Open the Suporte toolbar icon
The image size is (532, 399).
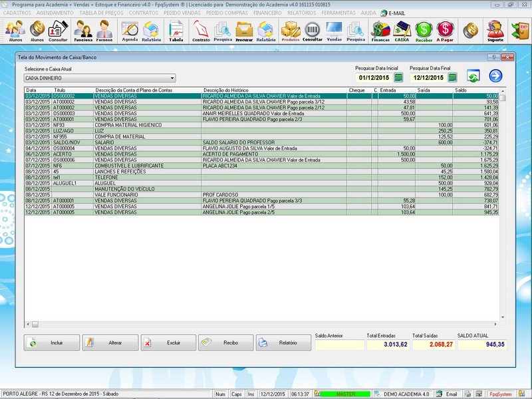[x=494, y=31]
